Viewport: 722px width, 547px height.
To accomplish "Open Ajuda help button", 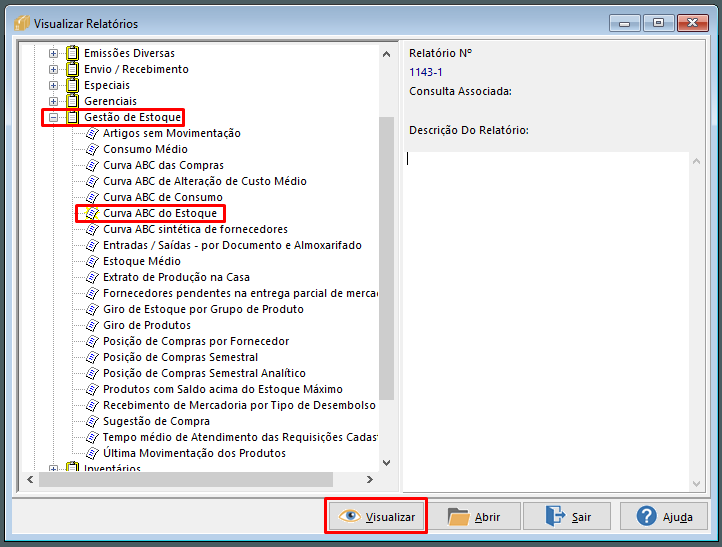I will click(x=663, y=517).
